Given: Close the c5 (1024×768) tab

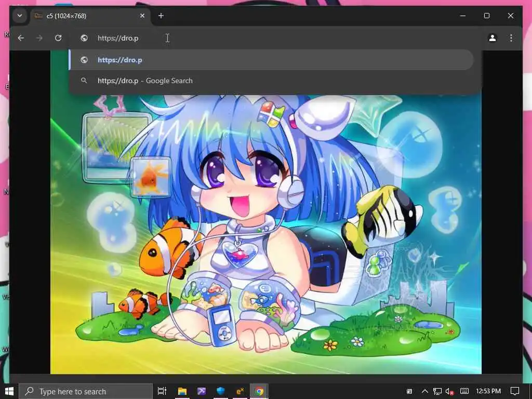Looking at the screenshot, I should [142, 16].
